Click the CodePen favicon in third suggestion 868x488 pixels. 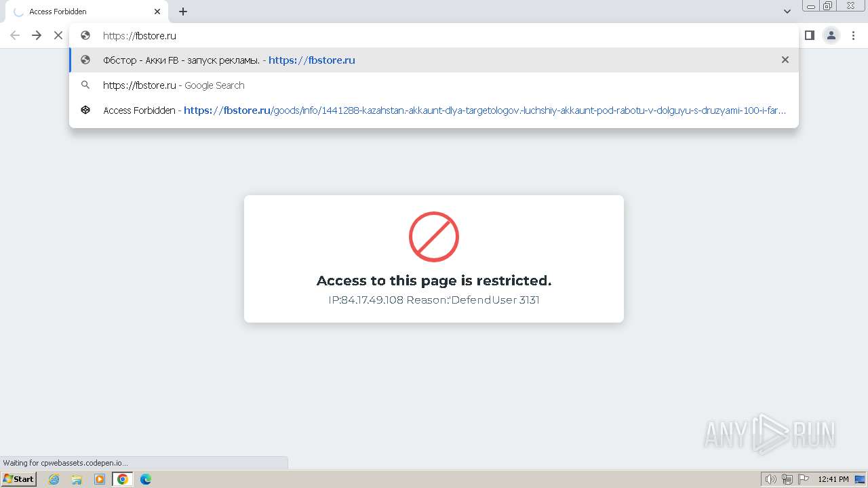(x=85, y=110)
